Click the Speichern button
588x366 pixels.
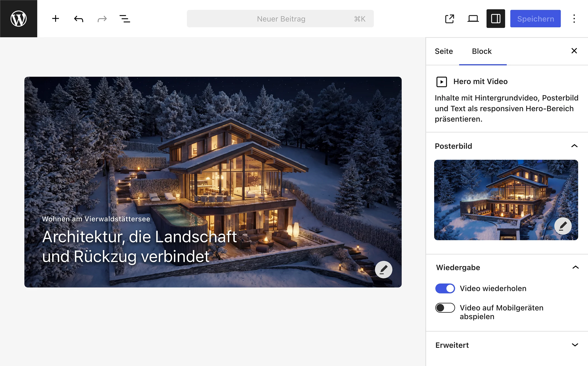point(535,19)
